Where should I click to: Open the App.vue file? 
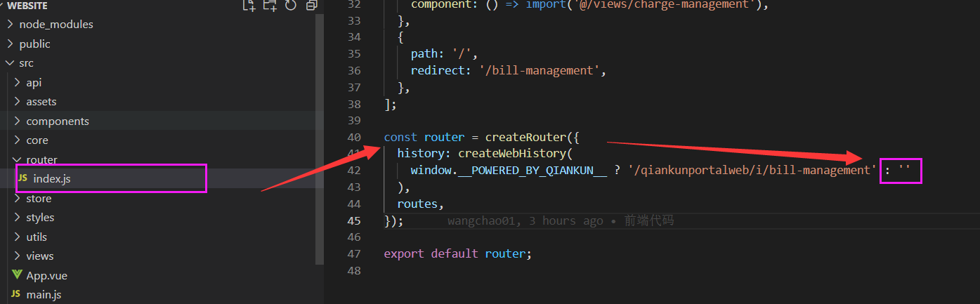point(47,276)
